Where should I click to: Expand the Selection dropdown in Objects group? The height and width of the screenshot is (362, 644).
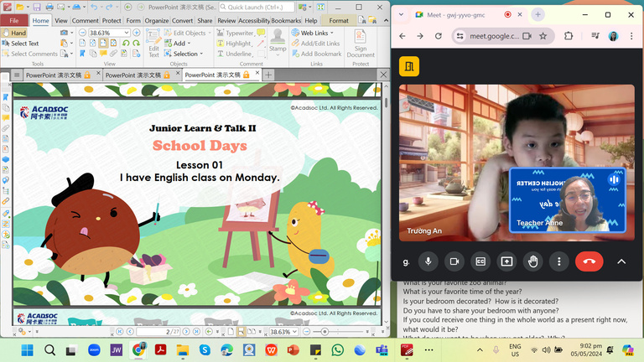coord(201,54)
